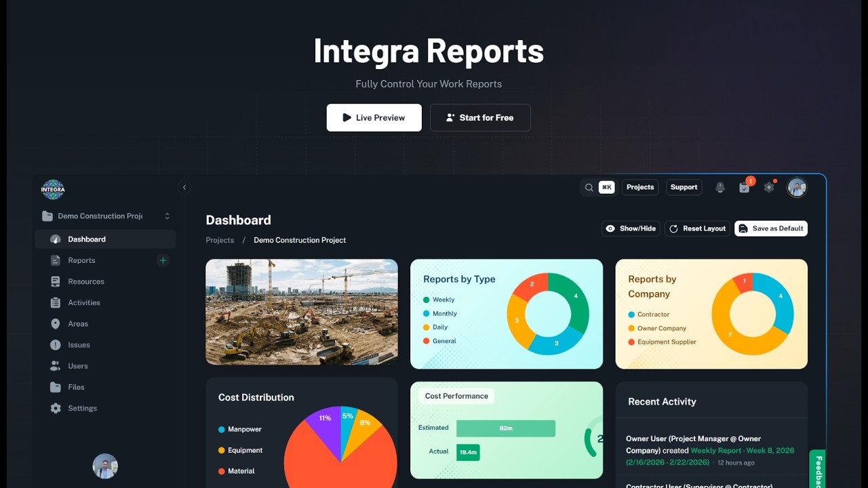Open Dashboard in the sidebar

pos(106,239)
